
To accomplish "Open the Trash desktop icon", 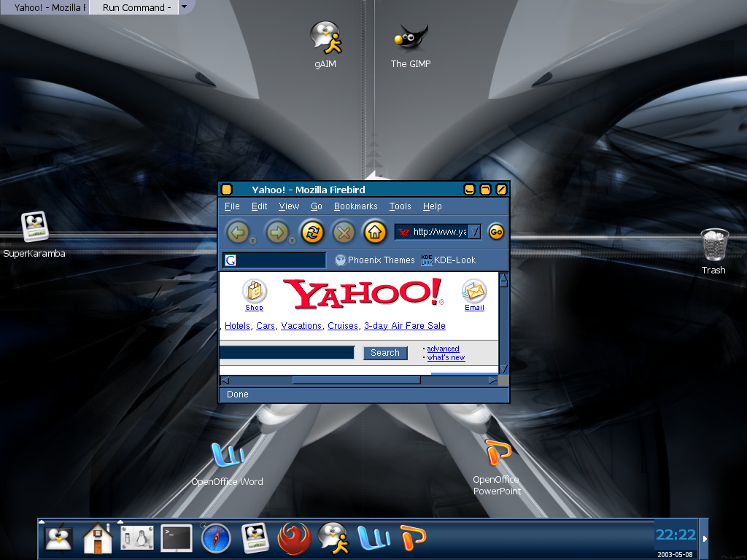I will 714,251.
